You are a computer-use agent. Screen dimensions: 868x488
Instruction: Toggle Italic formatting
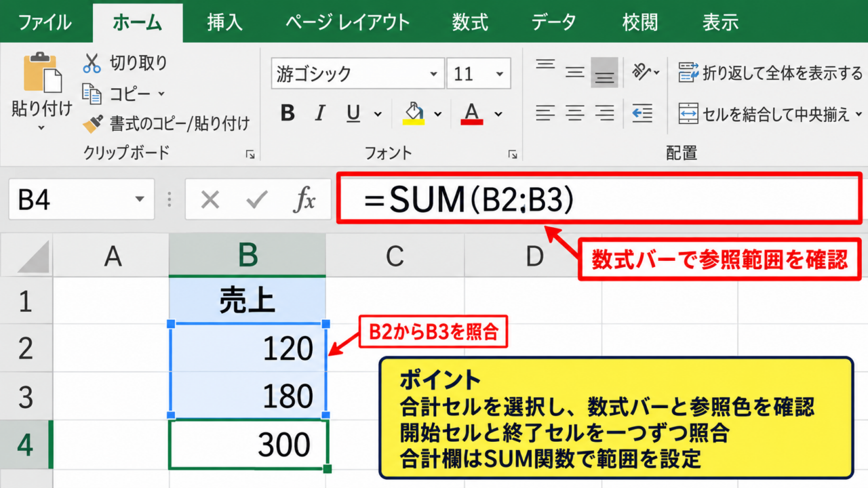(x=320, y=113)
